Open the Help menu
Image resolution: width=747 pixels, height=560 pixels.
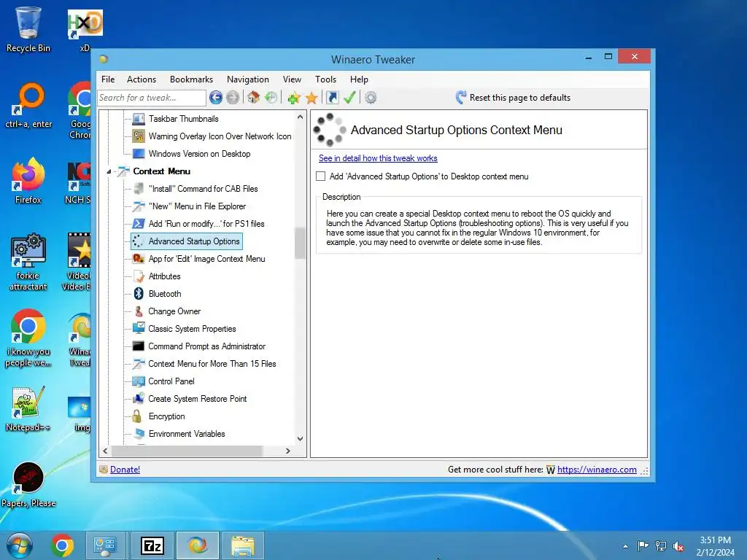coord(359,79)
